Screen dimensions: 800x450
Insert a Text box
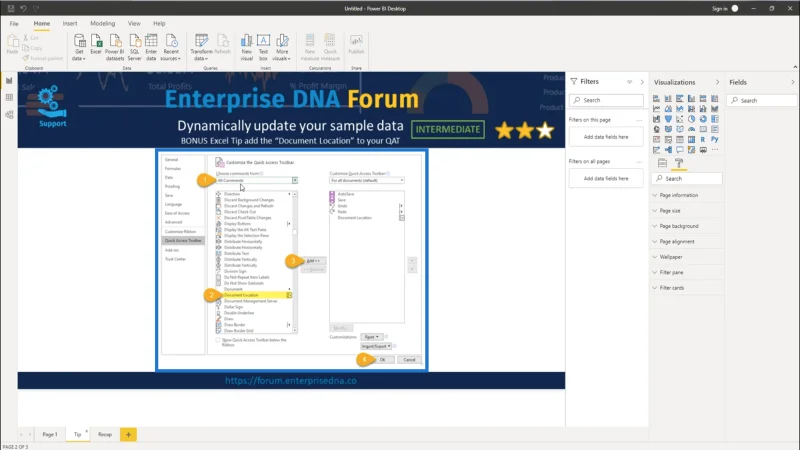click(x=263, y=47)
